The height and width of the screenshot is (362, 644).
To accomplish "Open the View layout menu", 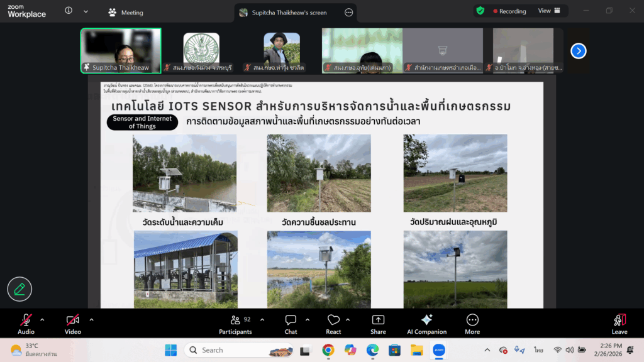I will (548, 11).
